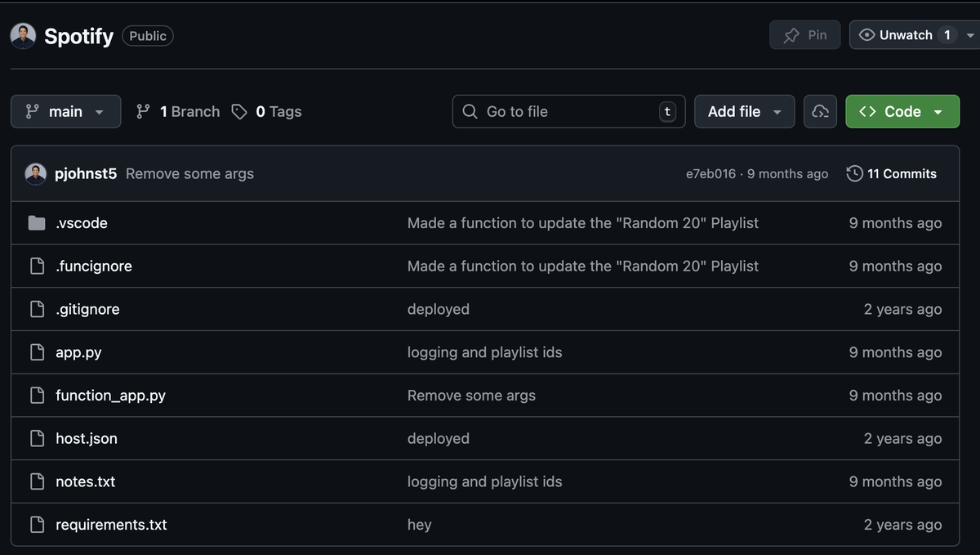
Task: Click the branch icon beside 1 Branch
Action: pos(143,112)
